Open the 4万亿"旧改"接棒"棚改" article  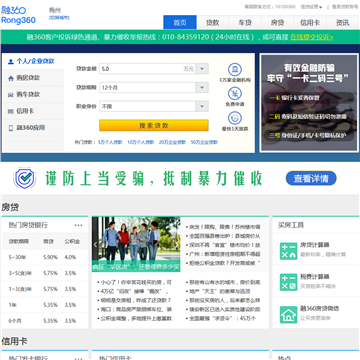coord(136,291)
